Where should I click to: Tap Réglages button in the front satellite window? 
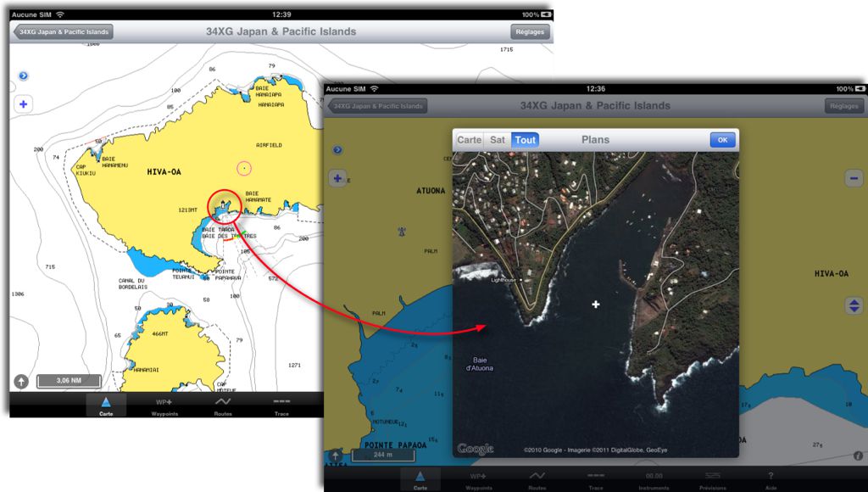[843, 106]
